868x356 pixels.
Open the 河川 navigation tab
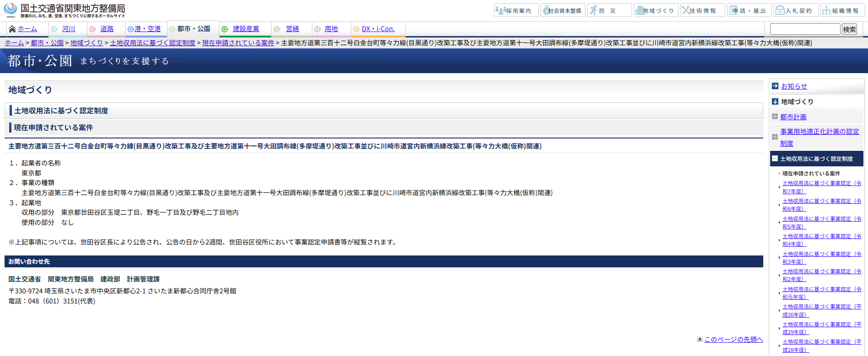point(68,29)
